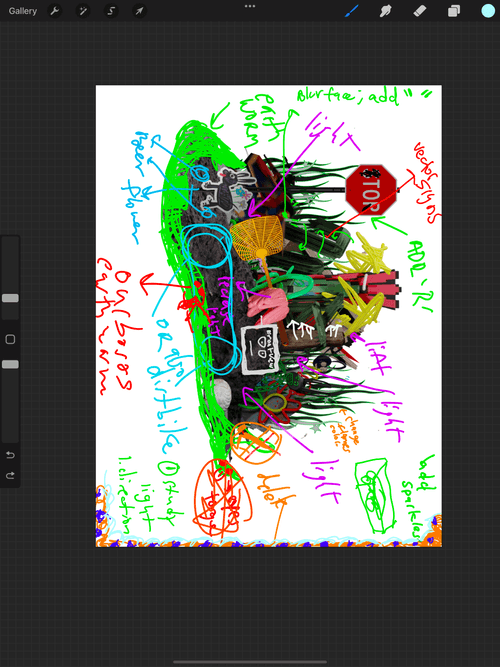Open the Adjustments magic wand menu
Viewport: 500px width, 667px height.
point(83,11)
